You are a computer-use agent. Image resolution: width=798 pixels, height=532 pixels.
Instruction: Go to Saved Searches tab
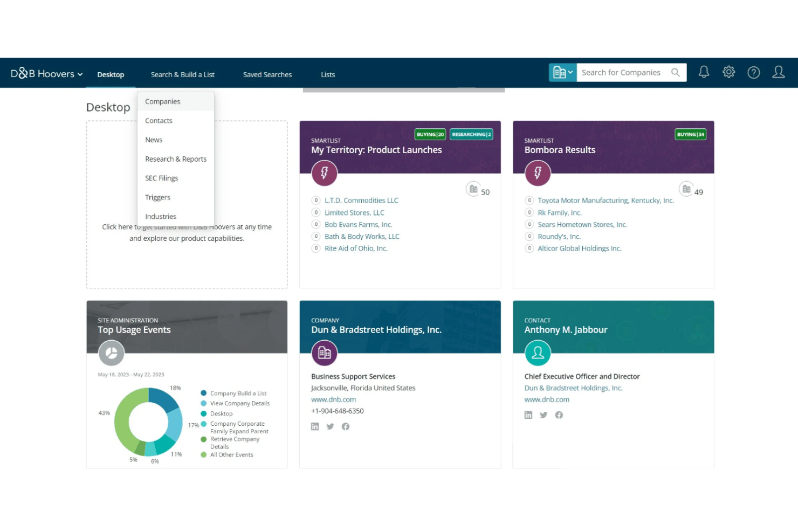pyautogui.click(x=267, y=74)
